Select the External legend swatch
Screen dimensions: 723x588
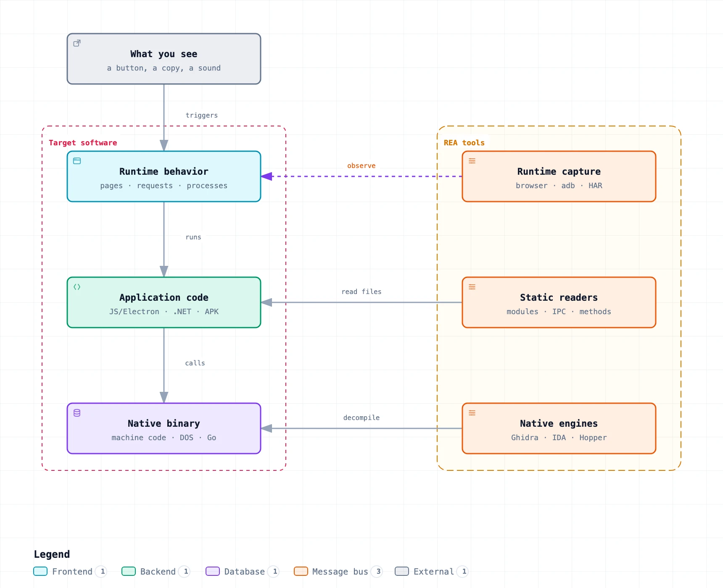(x=402, y=571)
